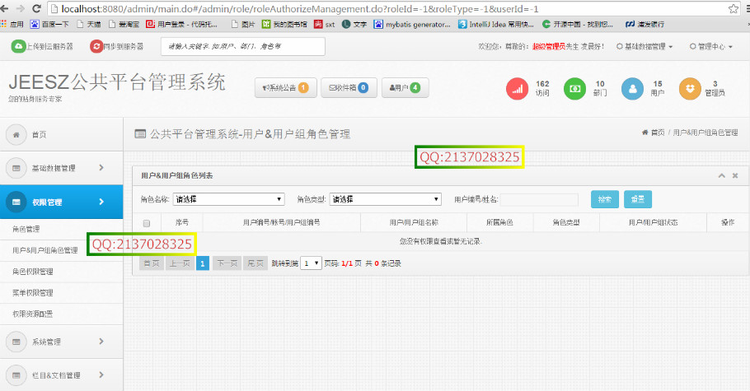750x391 pixels.
Task: Go to 首页 in the sidebar
Action: click(39, 135)
